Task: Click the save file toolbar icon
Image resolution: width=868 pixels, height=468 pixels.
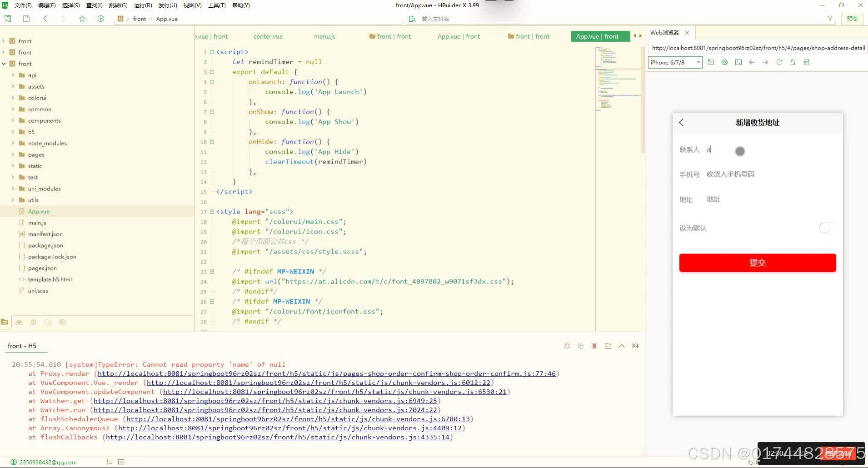Action: coord(26,19)
